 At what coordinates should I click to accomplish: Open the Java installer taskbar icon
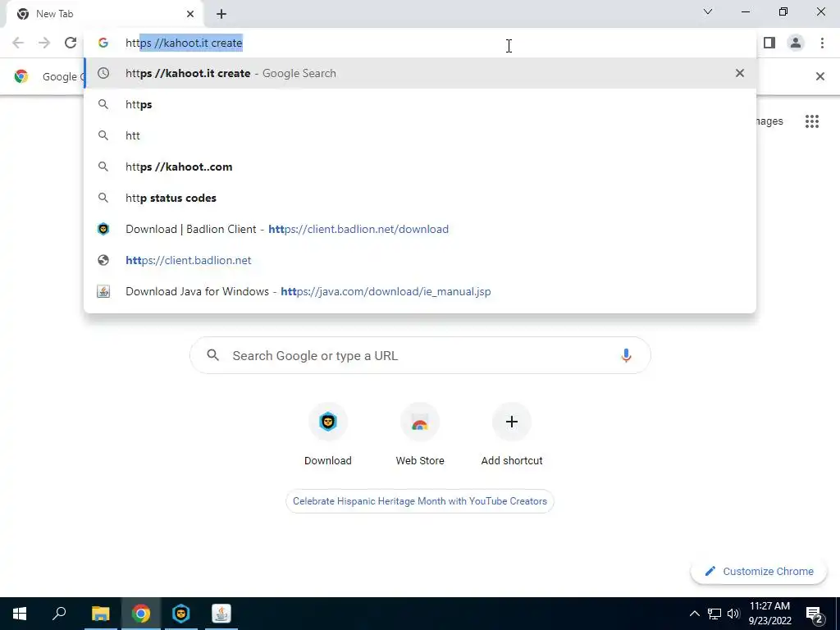[x=221, y=614]
